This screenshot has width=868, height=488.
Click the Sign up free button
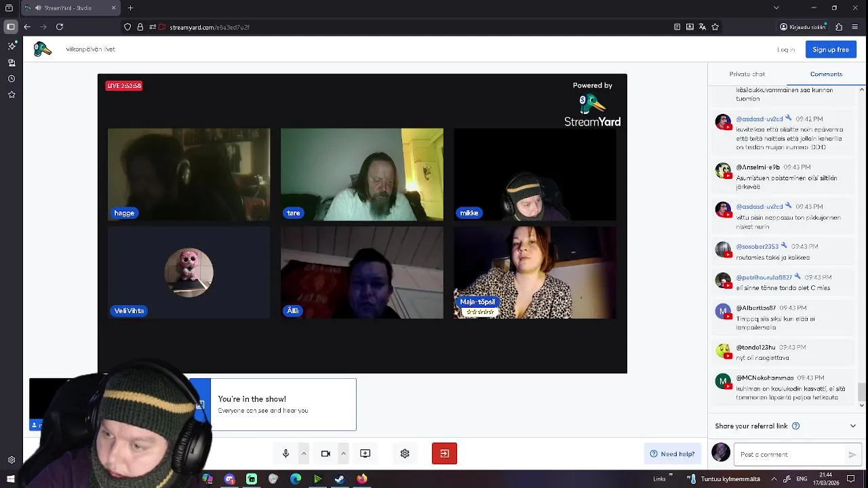831,49
